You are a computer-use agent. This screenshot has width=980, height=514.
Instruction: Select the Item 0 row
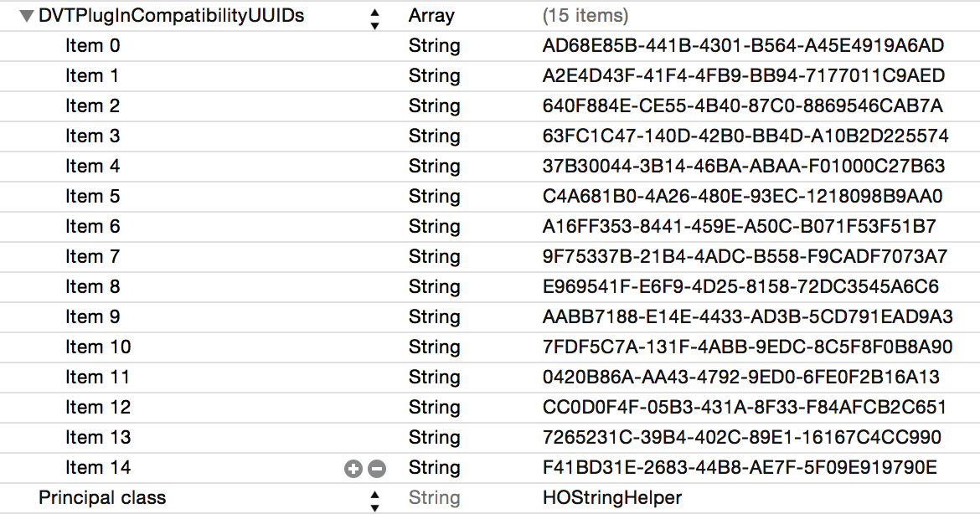tap(490, 45)
